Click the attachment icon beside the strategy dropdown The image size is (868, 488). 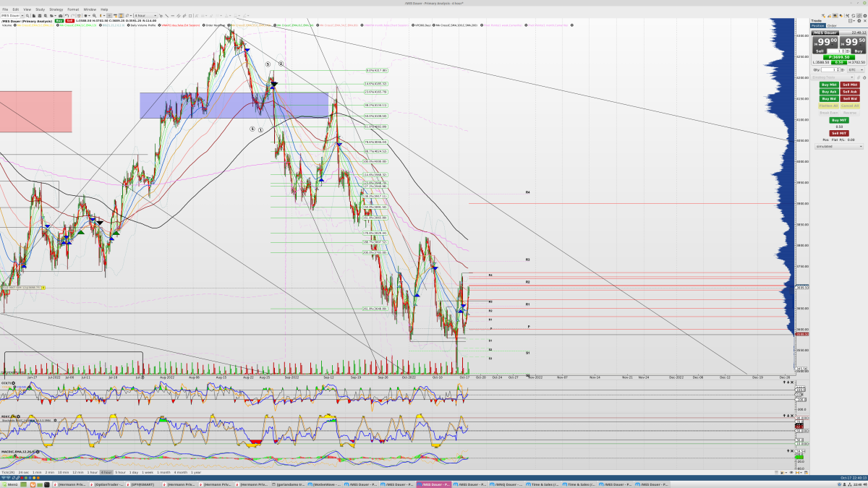[859, 77]
